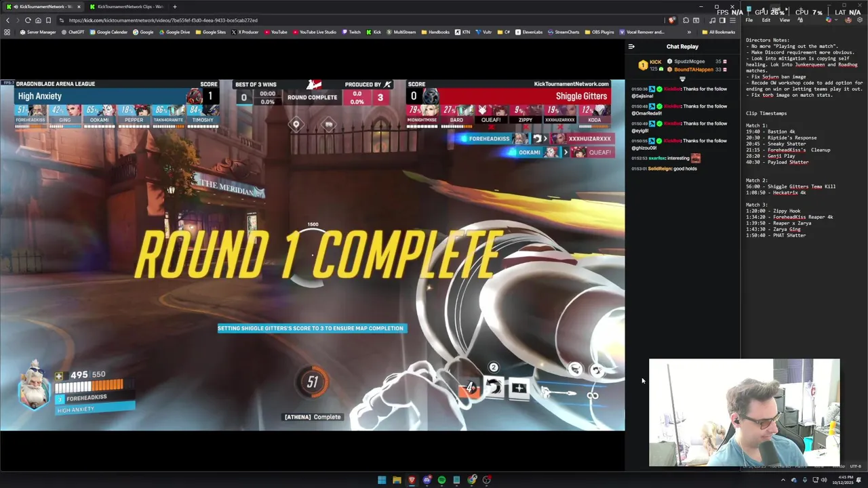Open the browser hamburger menu
This screenshot has height=488, width=868.
[x=732, y=20]
